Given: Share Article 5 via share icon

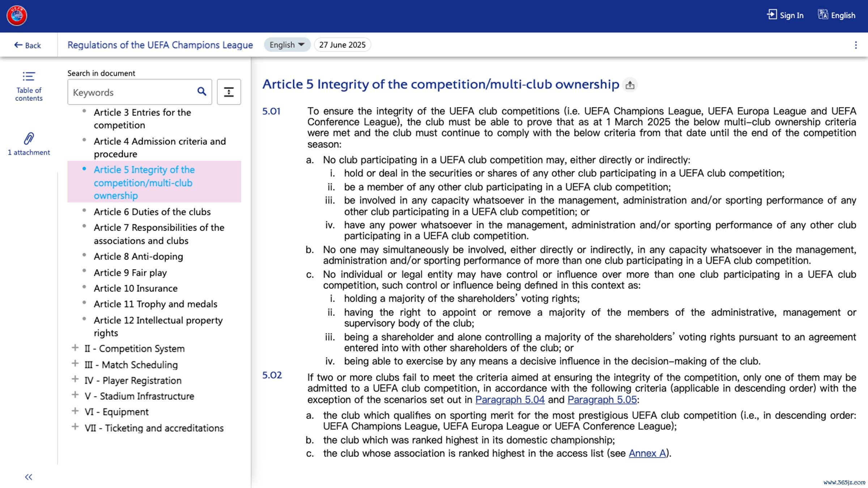Looking at the screenshot, I should click(630, 85).
